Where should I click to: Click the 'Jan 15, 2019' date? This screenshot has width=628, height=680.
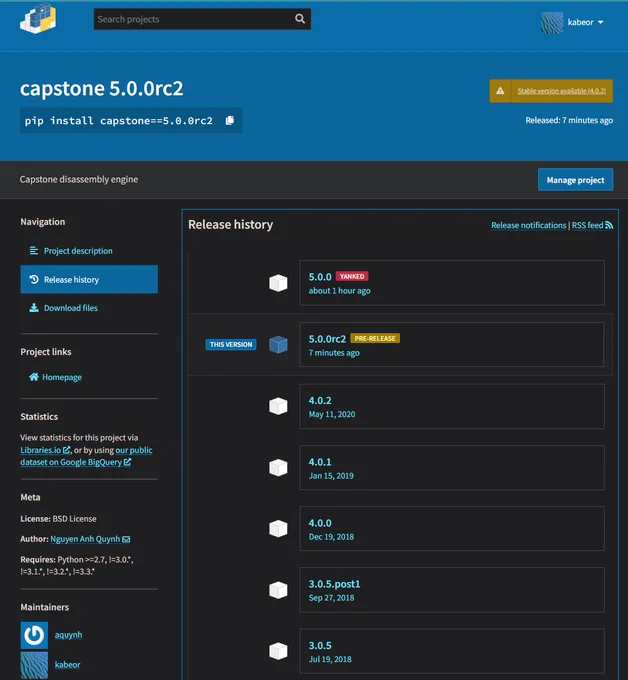click(x=331, y=476)
